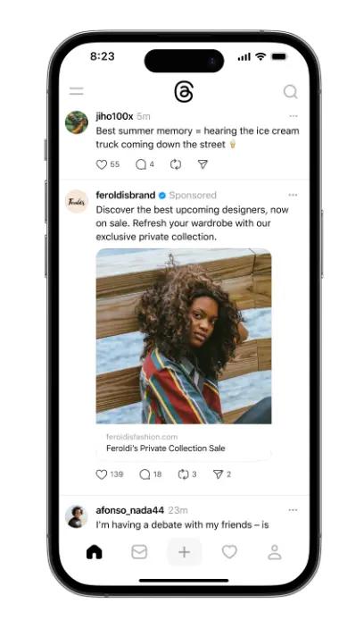Screen dimensions: 364x620
Task: Like the feroldisbrand post with 139 likes
Action: 102,474
